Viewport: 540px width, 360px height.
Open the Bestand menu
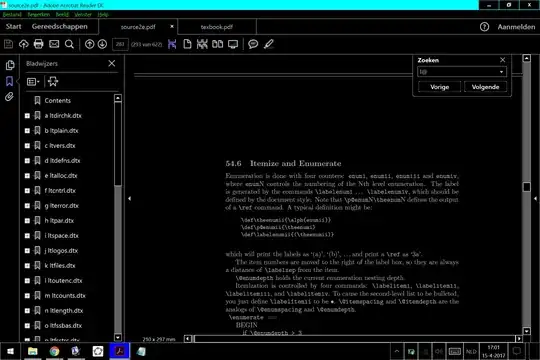point(12,14)
